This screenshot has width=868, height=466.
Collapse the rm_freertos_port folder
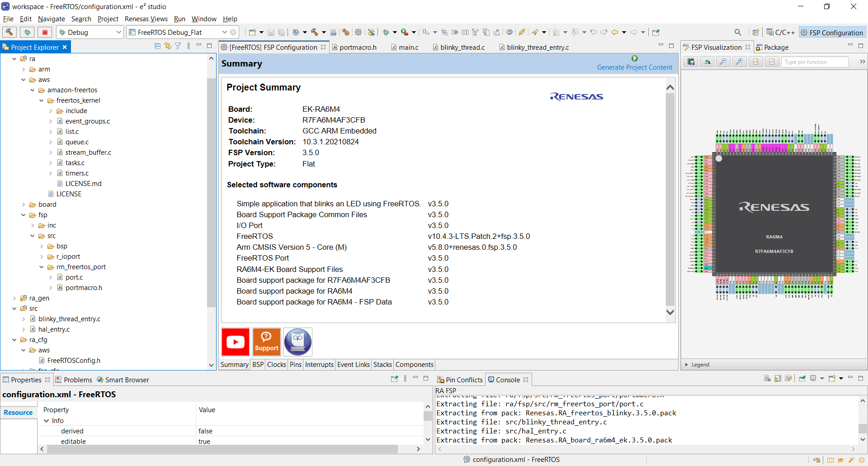[x=42, y=267]
